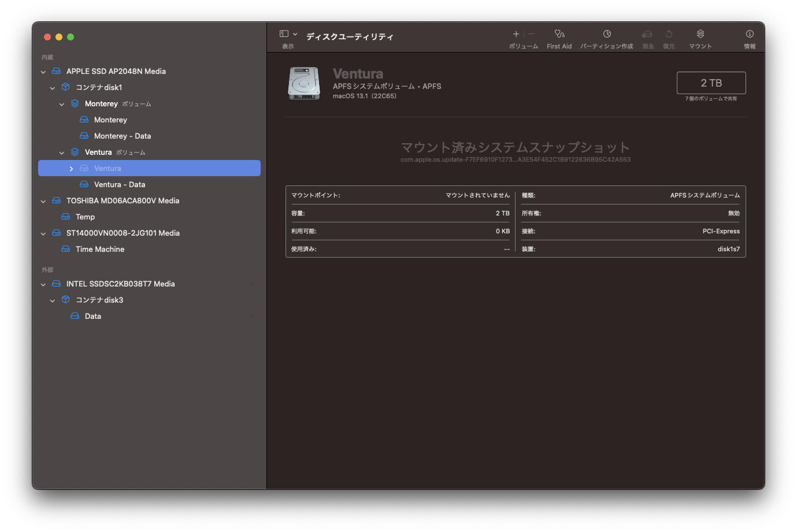The image size is (797, 532).
Task: Click the 消去 (erase) toolbar icon
Action: pos(647,34)
